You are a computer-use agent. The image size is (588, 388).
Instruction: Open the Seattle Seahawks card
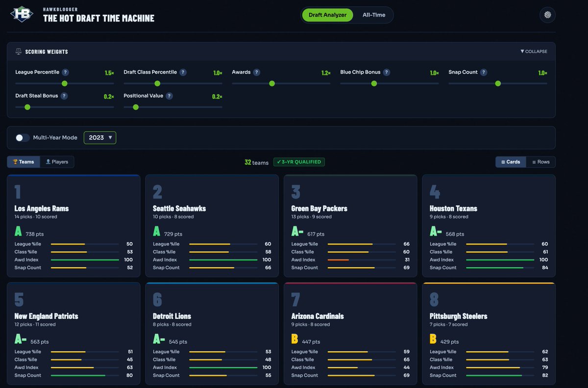[212, 226]
